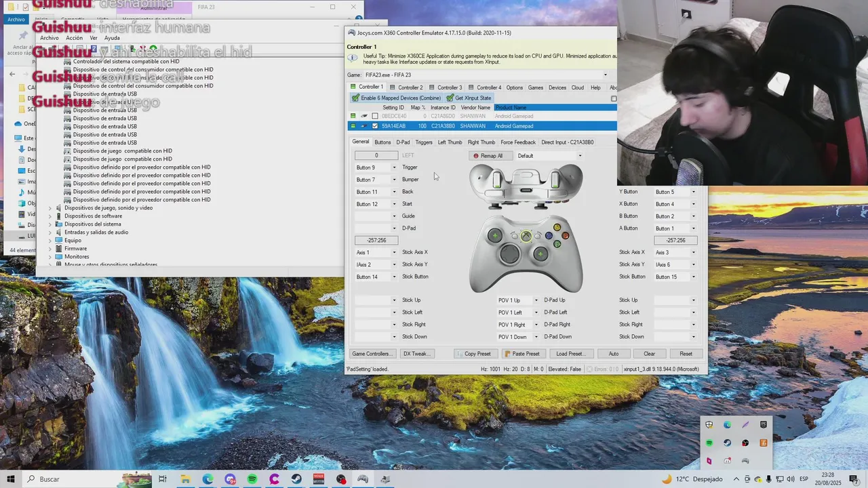Image resolution: width=868 pixels, height=488 pixels.
Task: Click DX Tweak... button
Action: point(416,354)
